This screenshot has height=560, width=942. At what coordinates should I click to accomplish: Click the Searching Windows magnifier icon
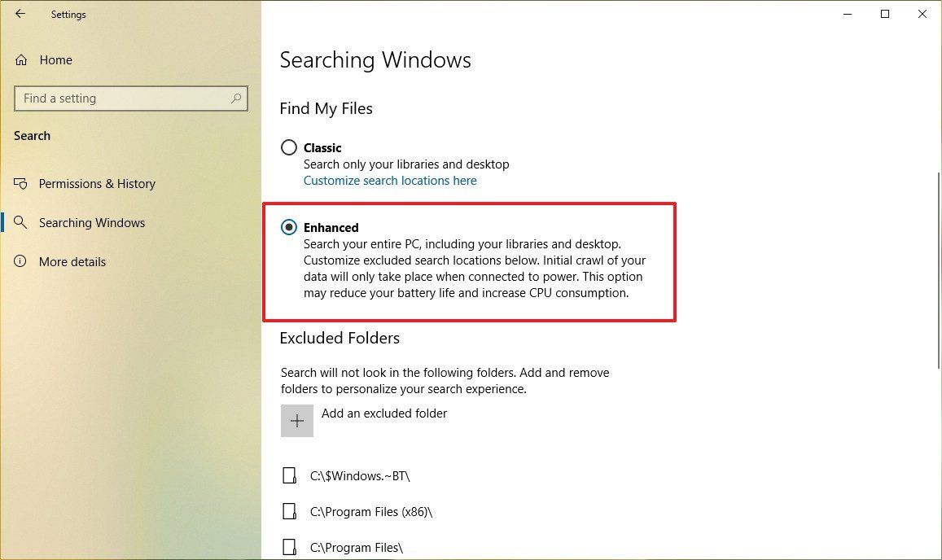click(x=21, y=222)
